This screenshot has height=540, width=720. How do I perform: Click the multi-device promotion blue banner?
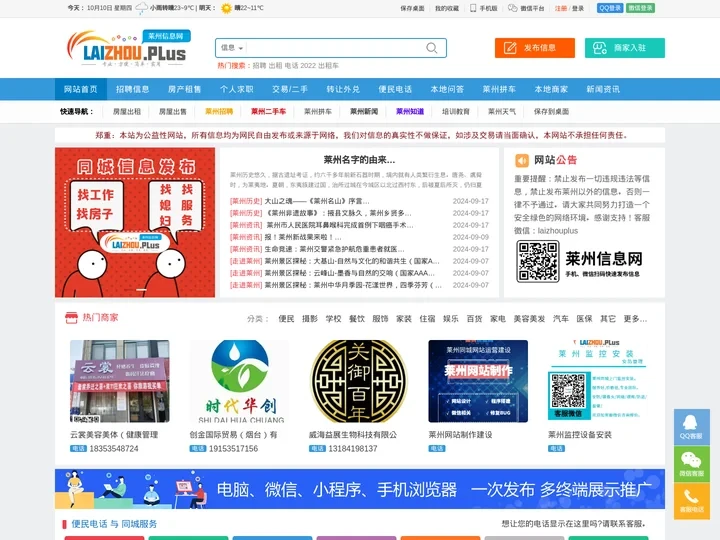point(360,489)
